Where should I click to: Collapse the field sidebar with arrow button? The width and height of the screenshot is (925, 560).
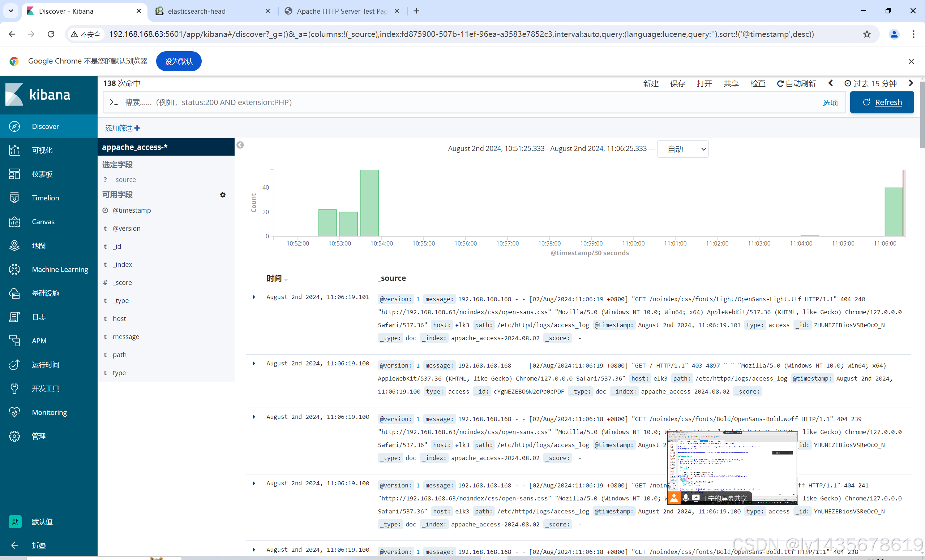(x=240, y=145)
